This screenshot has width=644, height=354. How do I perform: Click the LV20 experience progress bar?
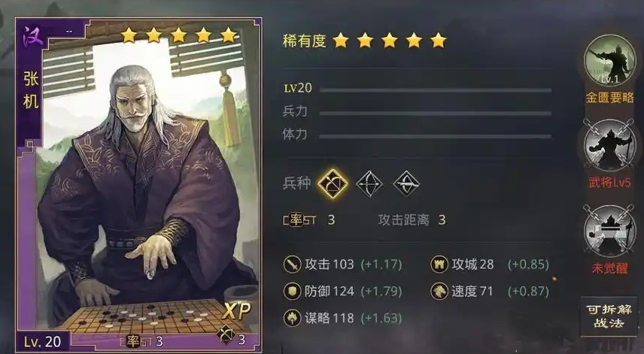point(436,90)
